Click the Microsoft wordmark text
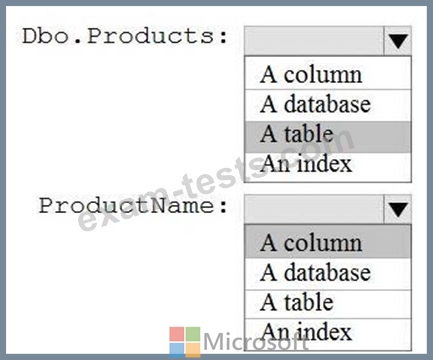Screen dimensions: 433x360 256,341
